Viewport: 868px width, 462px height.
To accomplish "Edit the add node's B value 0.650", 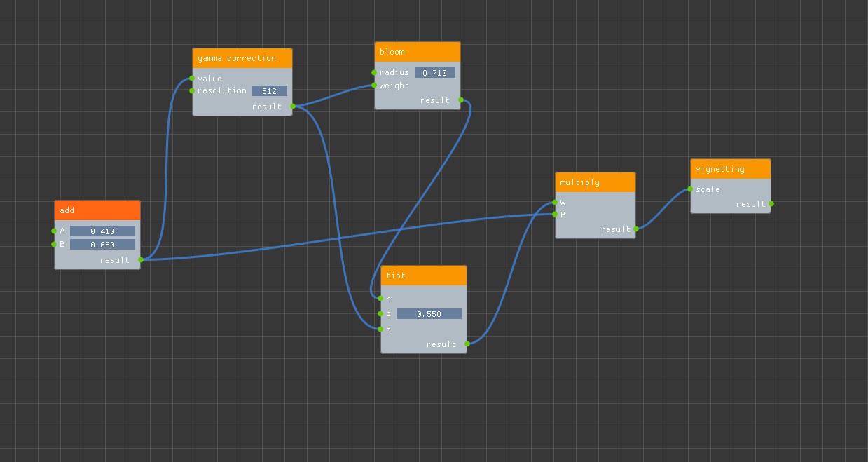I will click(102, 245).
